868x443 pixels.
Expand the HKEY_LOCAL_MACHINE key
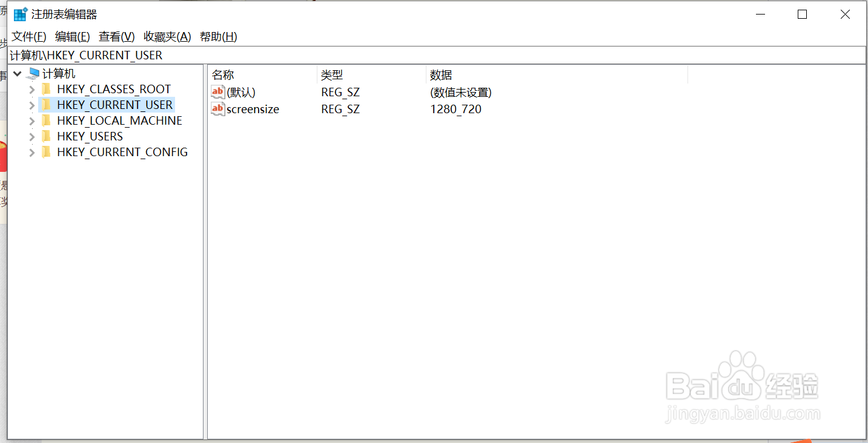pyautogui.click(x=32, y=121)
